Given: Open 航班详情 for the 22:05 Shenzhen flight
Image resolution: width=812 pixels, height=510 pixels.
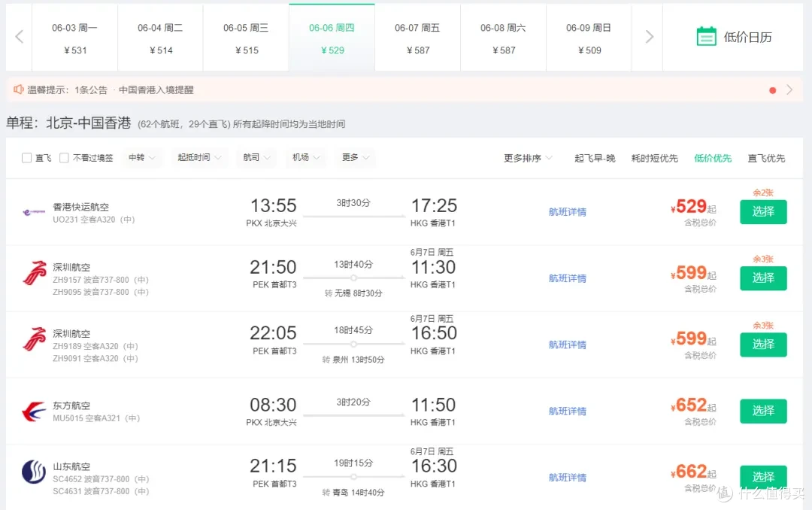Looking at the screenshot, I should click(568, 345).
